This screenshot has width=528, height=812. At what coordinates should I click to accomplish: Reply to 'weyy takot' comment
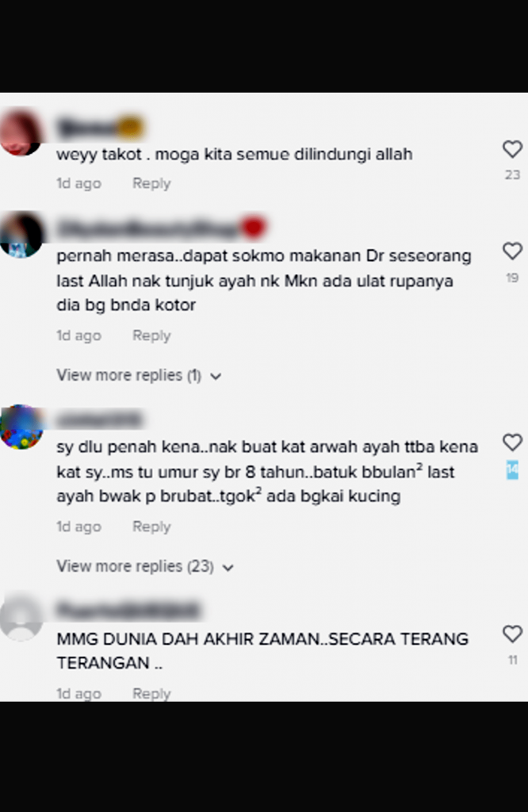[x=151, y=183]
